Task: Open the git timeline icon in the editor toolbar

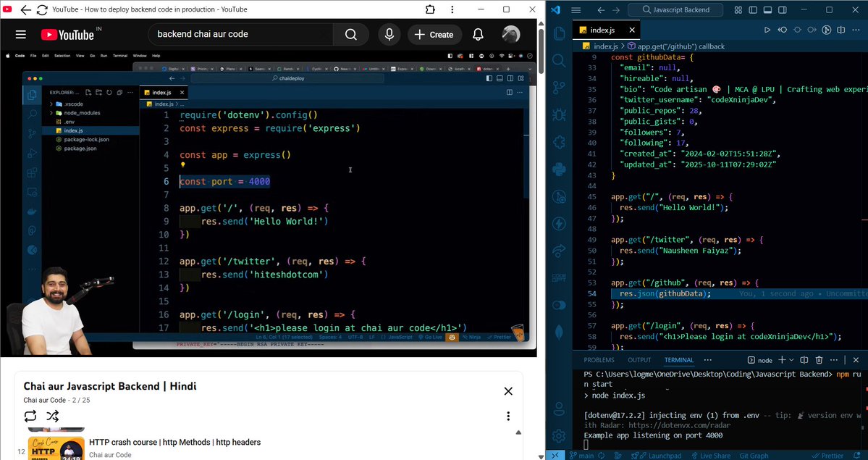Action: tap(827, 30)
